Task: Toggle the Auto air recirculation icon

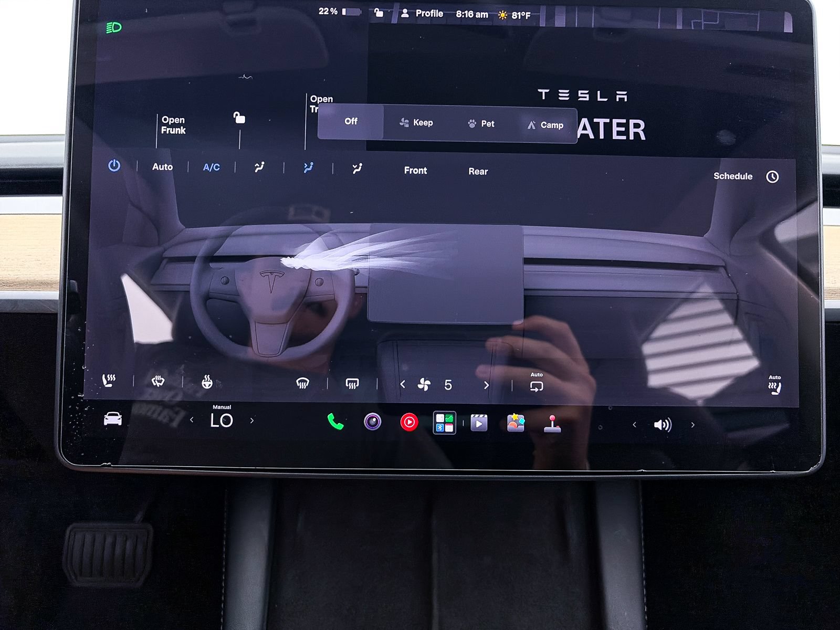Action: click(x=537, y=383)
